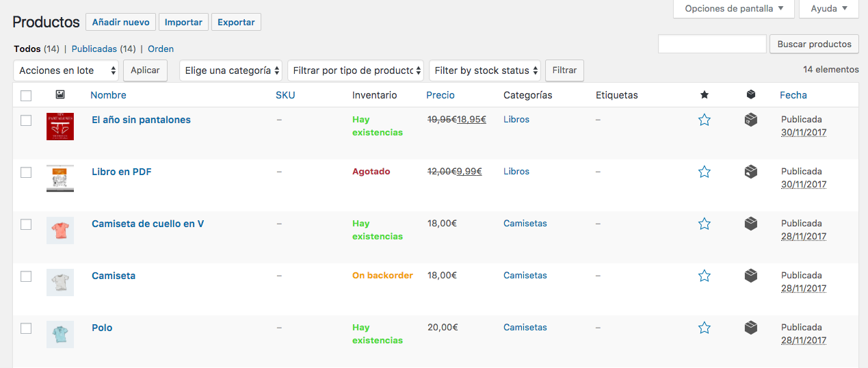The width and height of the screenshot is (868, 368).
Task: Open the Filtrar por tipo de producto dropdown
Action: coord(356,70)
